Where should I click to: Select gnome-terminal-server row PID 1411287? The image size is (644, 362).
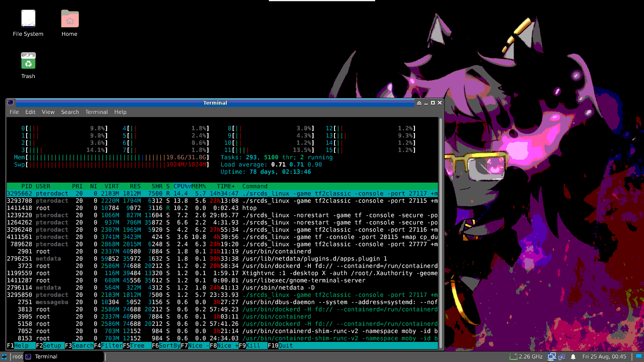pos(222,280)
